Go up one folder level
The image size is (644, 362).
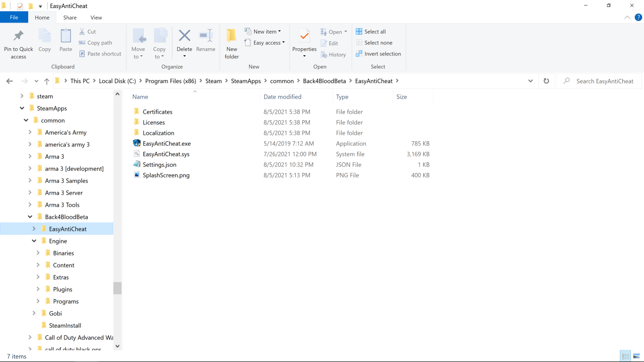47,81
